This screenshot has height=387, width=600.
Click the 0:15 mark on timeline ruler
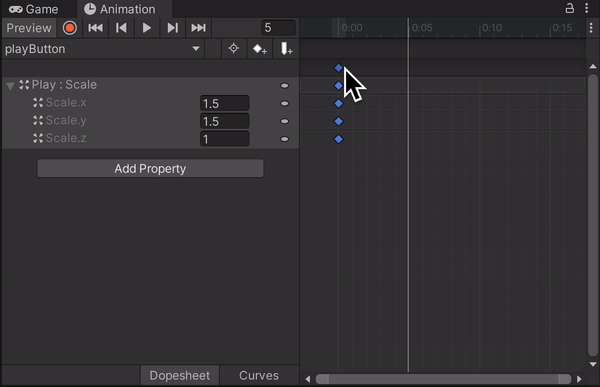[x=562, y=28]
